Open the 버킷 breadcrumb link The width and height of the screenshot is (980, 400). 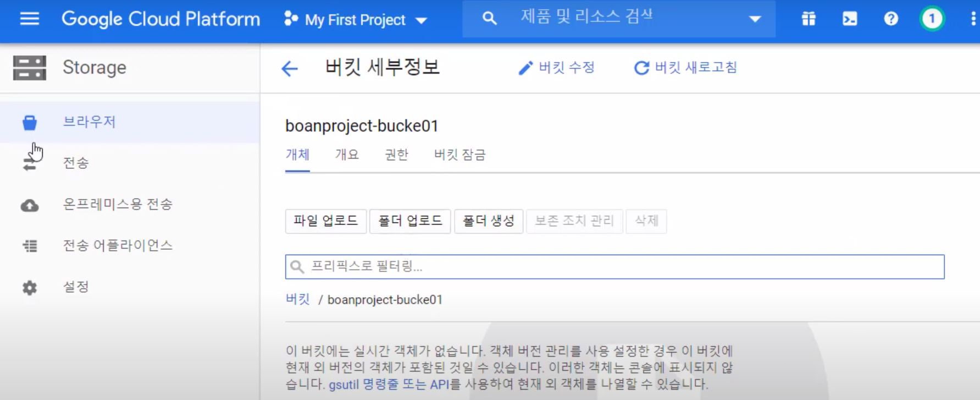pos(298,299)
